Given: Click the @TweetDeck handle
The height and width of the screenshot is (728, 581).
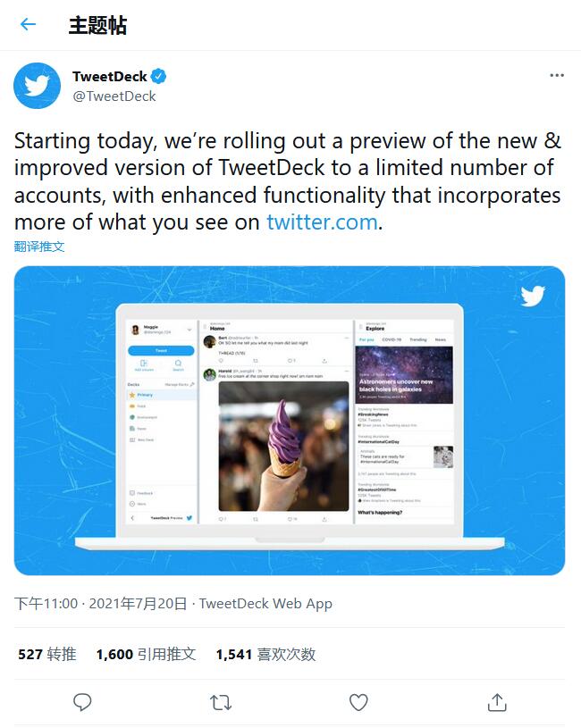Looking at the screenshot, I should (114, 96).
